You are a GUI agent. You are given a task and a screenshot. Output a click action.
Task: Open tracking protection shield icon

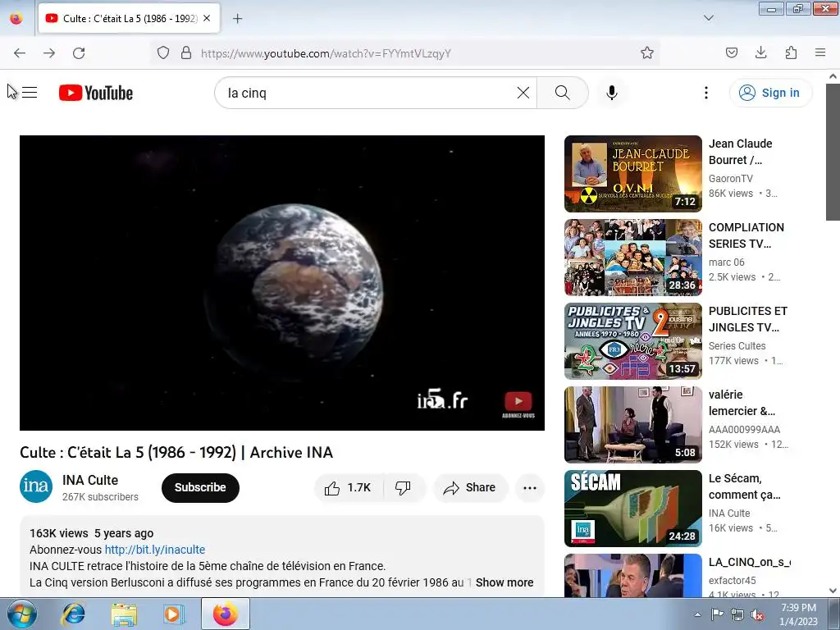click(163, 53)
